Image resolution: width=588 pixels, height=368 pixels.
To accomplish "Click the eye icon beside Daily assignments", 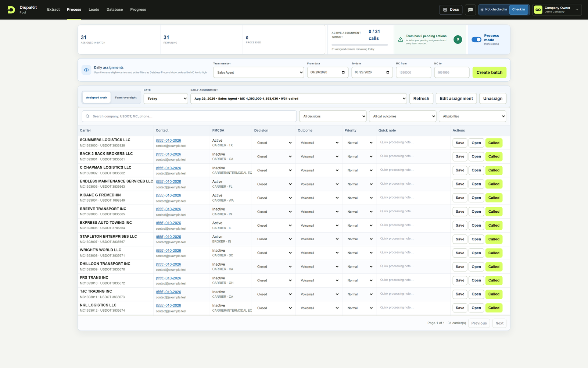I will click(86, 70).
